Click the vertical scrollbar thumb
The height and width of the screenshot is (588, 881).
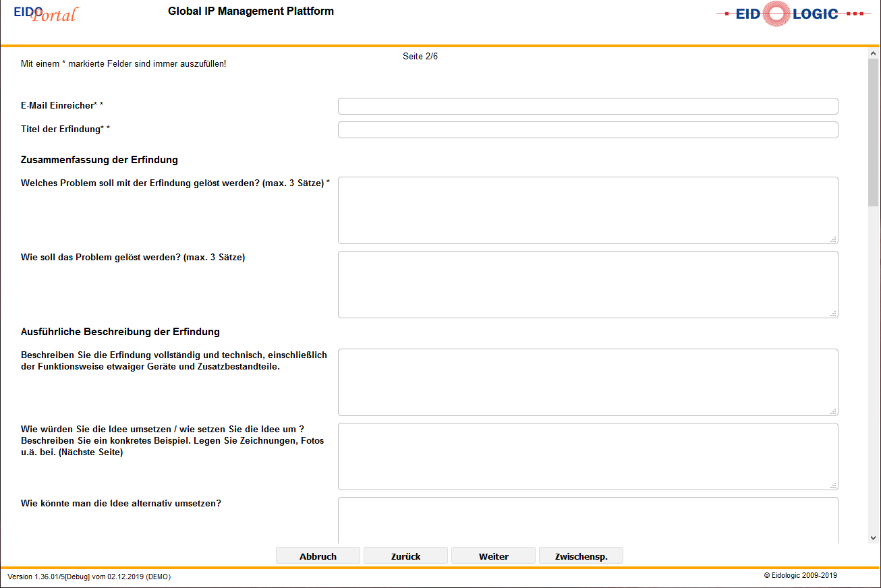(874, 131)
